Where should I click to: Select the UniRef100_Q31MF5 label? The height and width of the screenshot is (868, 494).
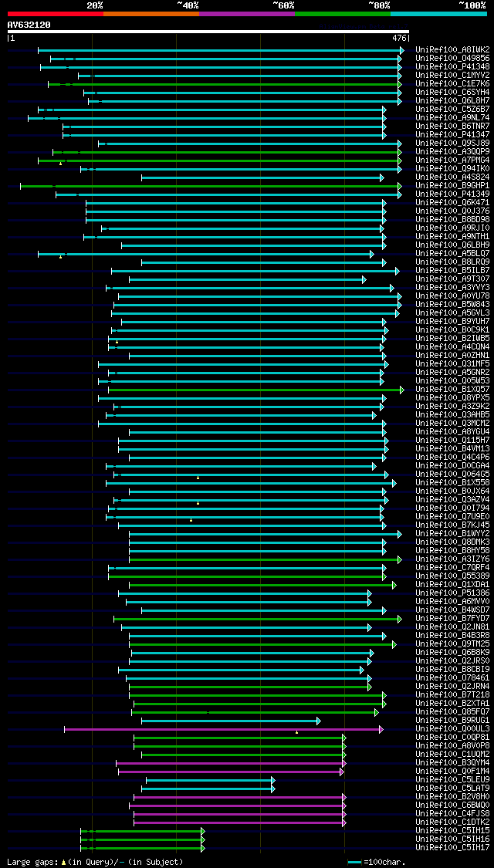[452, 363]
